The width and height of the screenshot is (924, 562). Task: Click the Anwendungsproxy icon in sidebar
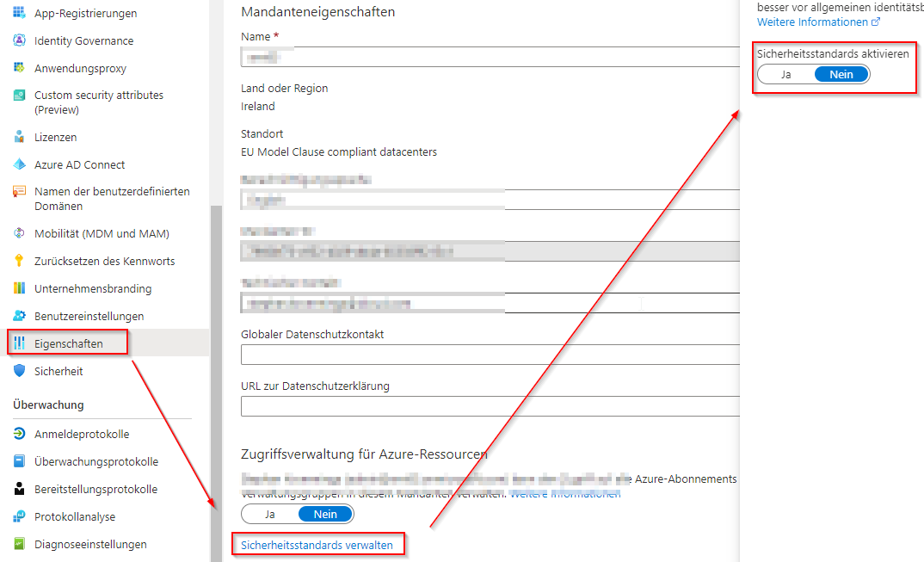[x=19, y=68]
